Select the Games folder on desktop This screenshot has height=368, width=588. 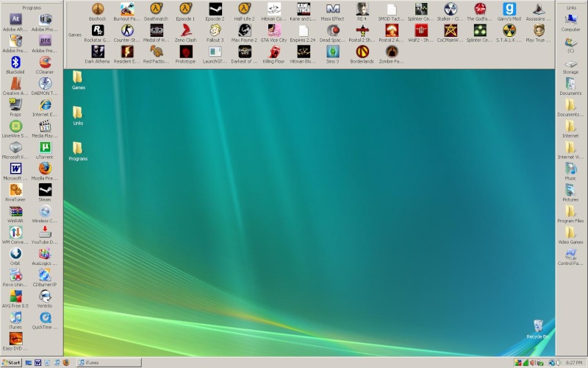pyautogui.click(x=78, y=80)
